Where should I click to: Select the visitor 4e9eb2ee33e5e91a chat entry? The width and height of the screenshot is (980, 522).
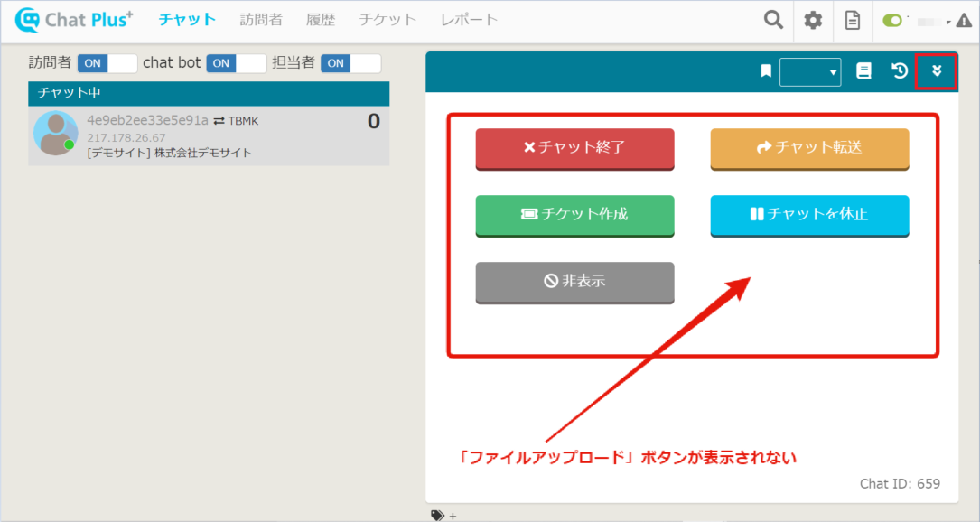(209, 135)
